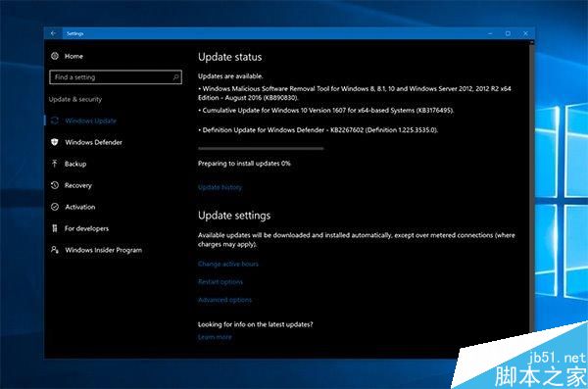Click the search magnifier icon
The height and width of the screenshot is (389, 588).
pyautogui.click(x=175, y=77)
